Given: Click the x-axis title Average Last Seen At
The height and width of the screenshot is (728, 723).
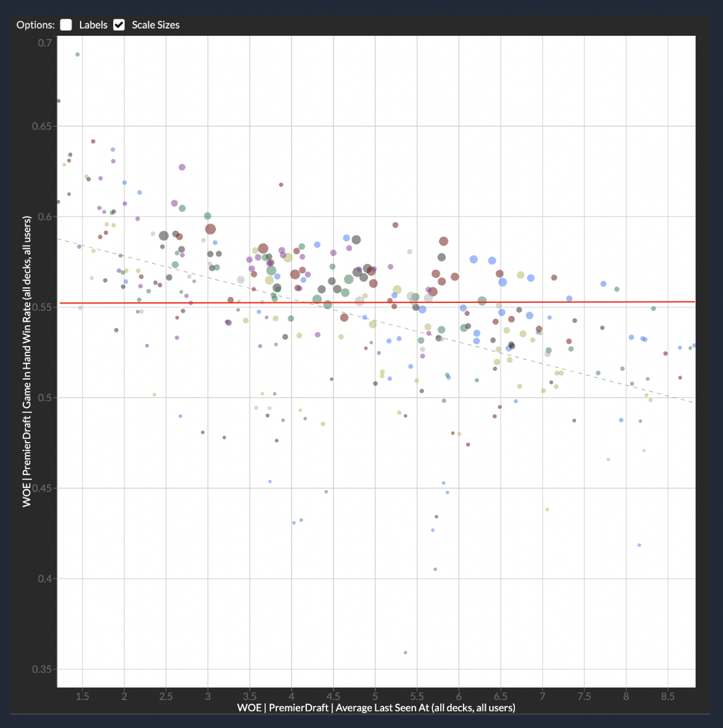Looking at the screenshot, I should [x=376, y=708].
